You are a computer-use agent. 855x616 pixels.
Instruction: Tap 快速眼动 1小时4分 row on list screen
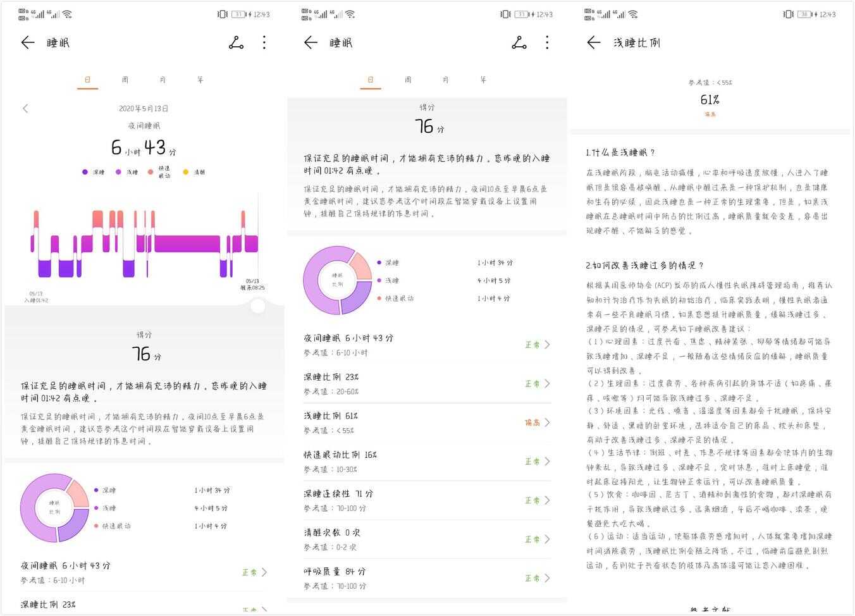point(443,298)
